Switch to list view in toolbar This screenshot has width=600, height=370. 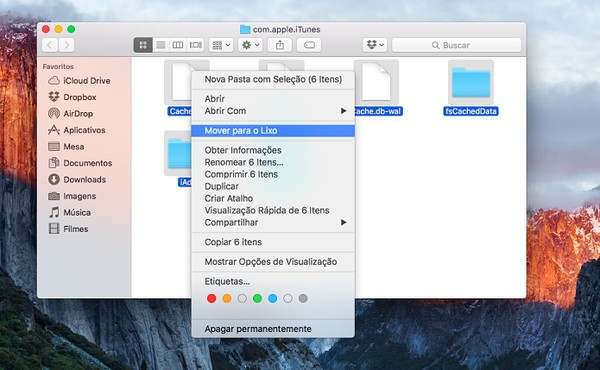[x=161, y=45]
